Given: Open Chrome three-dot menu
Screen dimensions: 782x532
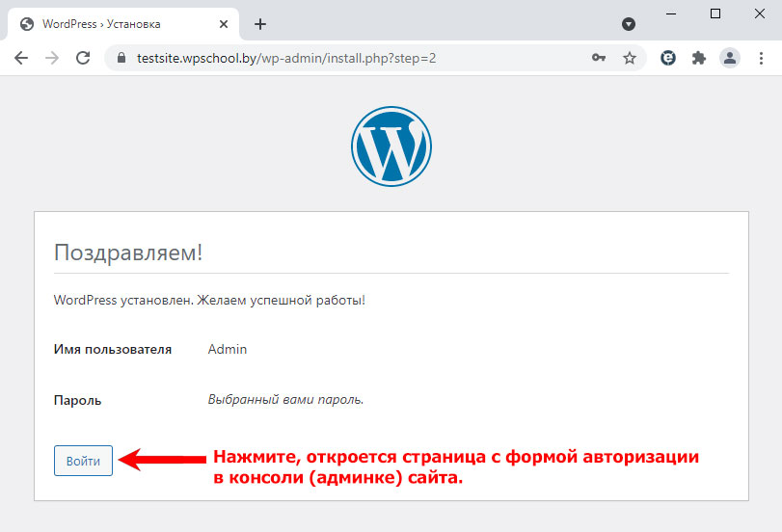Looking at the screenshot, I should tap(761, 59).
